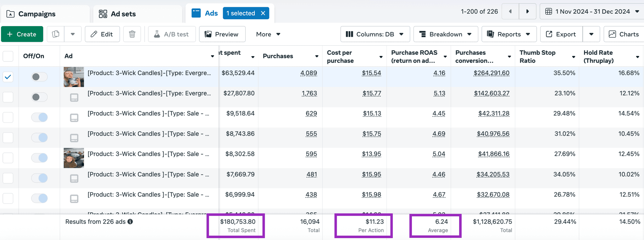Select all ads with header checkbox
Viewport: 644px width, 240px height.
click(x=8, y=56)
